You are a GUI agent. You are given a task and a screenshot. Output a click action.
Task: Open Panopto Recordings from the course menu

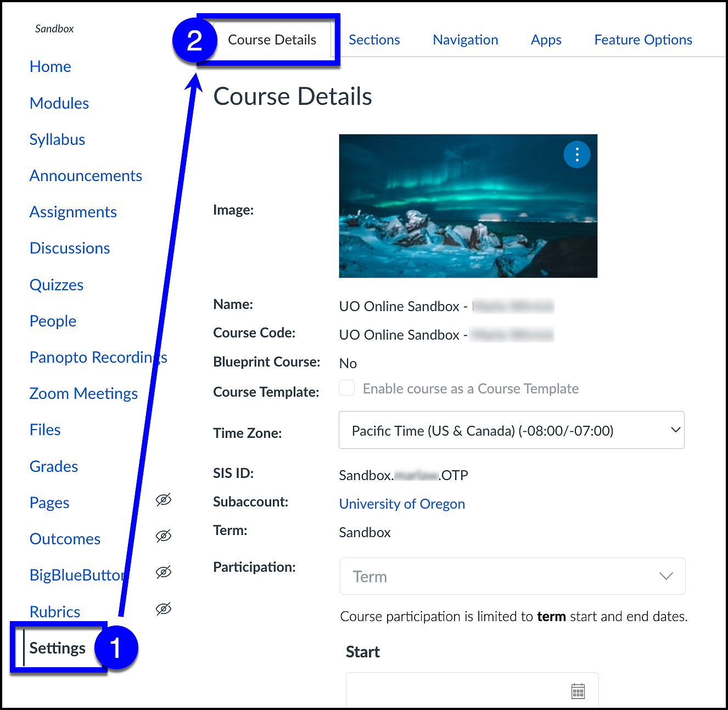click(x=98, y=357)
